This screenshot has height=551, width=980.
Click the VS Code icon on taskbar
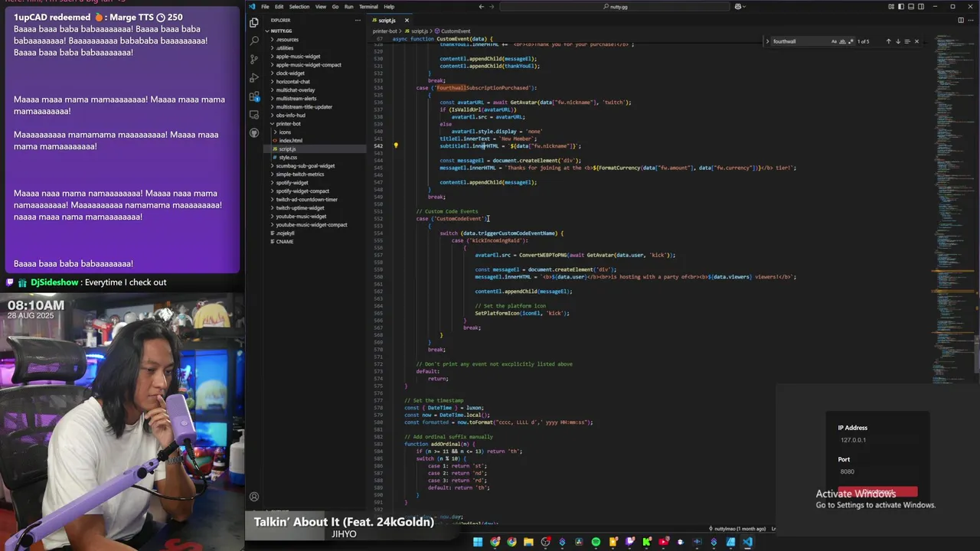[747, 542]
